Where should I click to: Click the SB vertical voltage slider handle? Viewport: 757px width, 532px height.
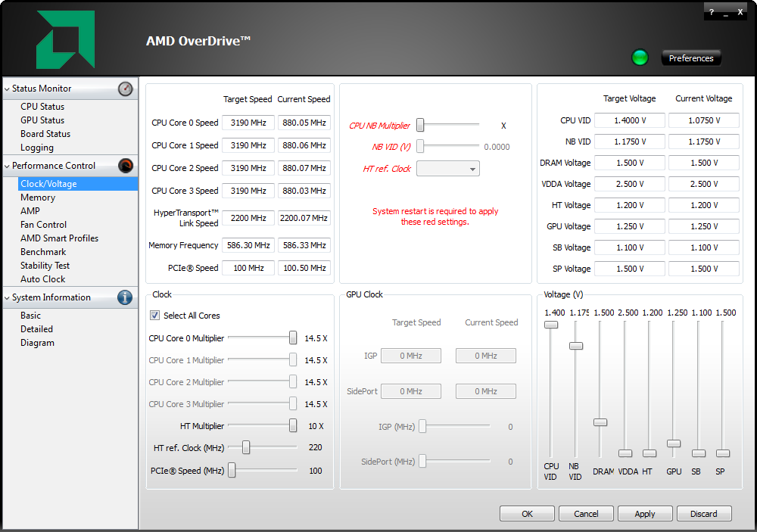point(699,453)
